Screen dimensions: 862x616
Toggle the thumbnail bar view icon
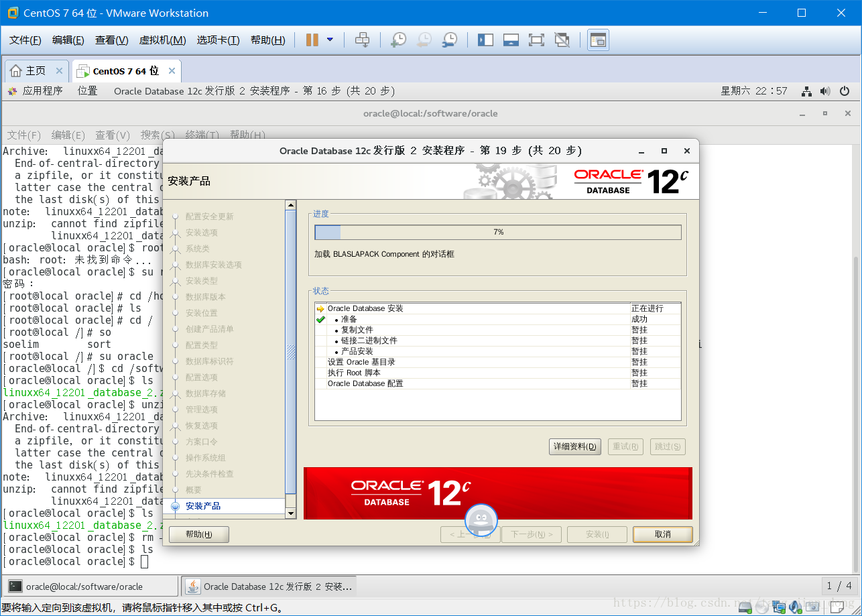tap(511, 40)
